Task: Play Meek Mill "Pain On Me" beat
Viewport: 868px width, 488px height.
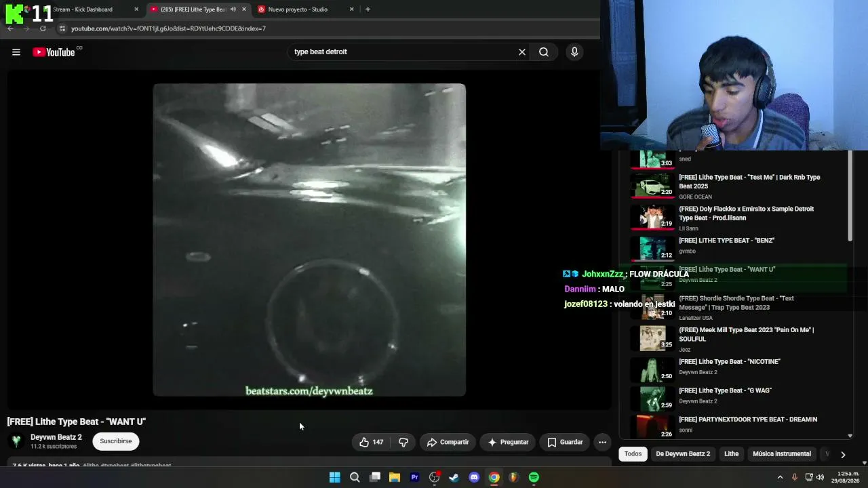Action: tap(739, 339)
